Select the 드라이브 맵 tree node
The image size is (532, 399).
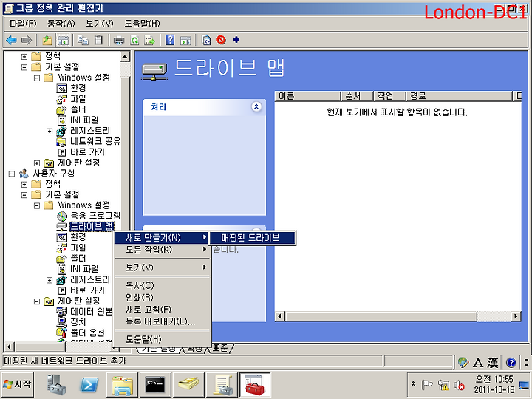[x=92, y=226]
